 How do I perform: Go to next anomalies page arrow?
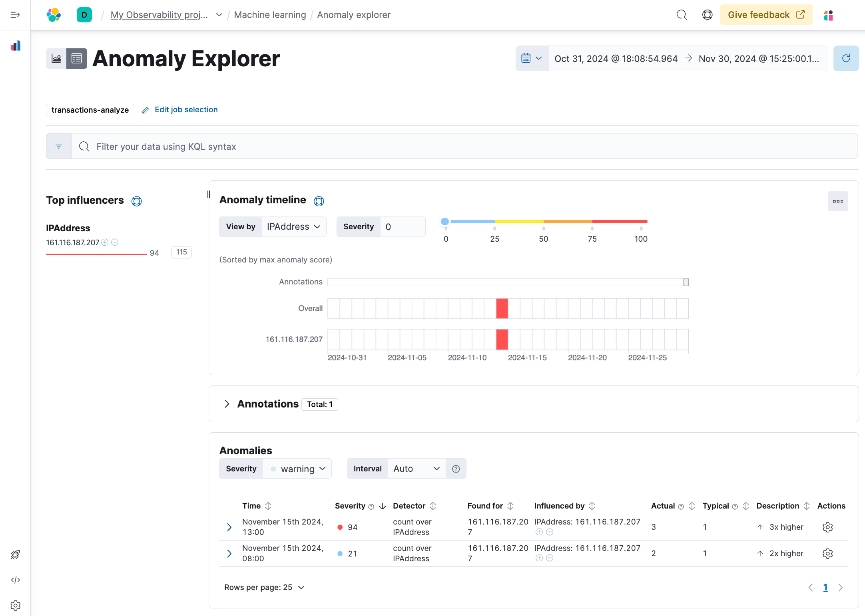(840, 587)
